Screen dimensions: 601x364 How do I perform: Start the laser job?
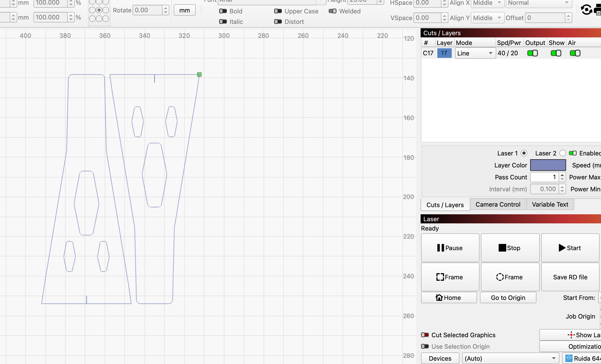click(570, 248)
